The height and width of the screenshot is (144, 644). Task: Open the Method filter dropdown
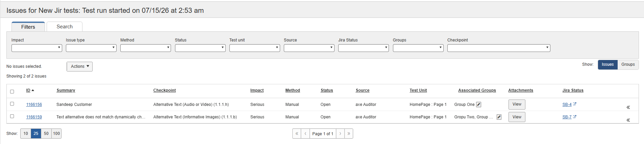pyautogui.click(x=146, y=48)
